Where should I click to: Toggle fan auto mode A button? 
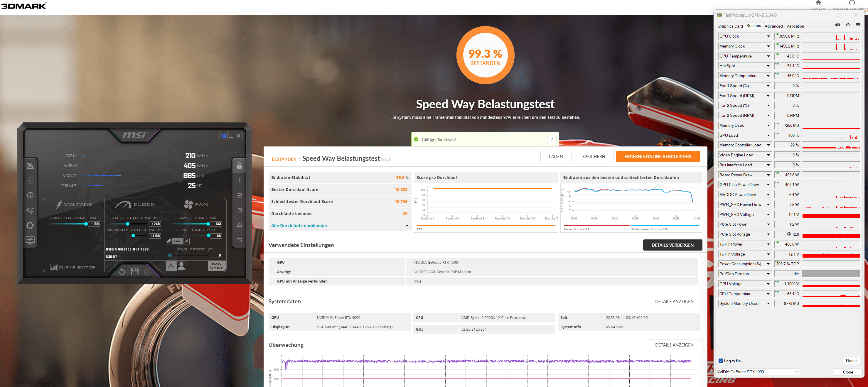tap(171, 266)
